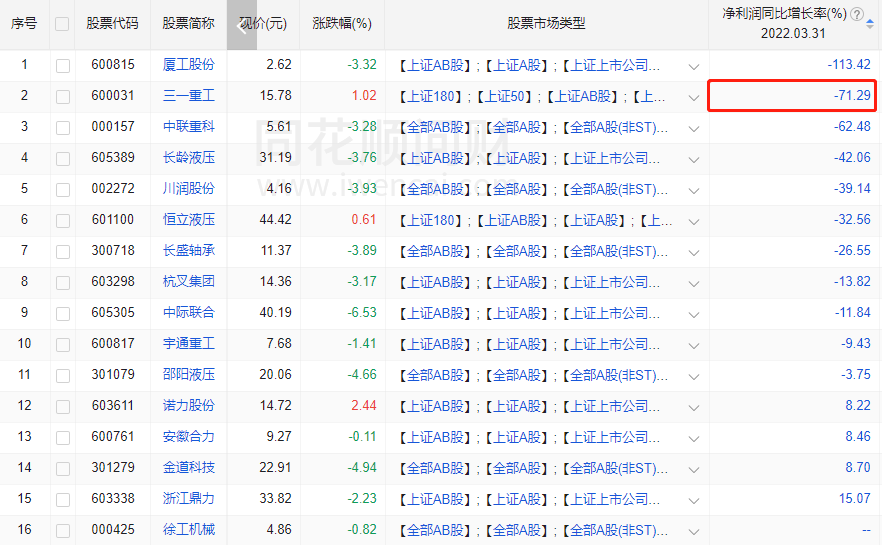Expand market type list for 中联重科 row
Screen dimensions: 882x545
click(x=694, y=129)
